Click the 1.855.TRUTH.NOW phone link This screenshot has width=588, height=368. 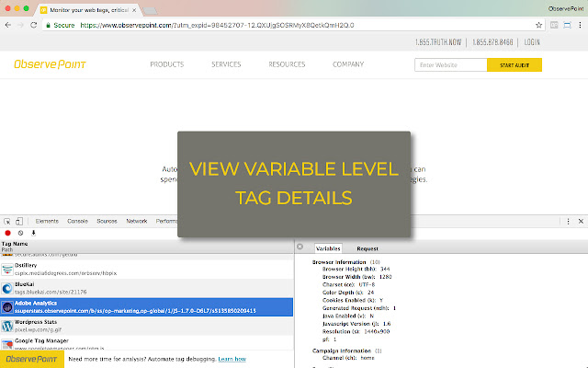pyautogui.click(x=438, y=42)
